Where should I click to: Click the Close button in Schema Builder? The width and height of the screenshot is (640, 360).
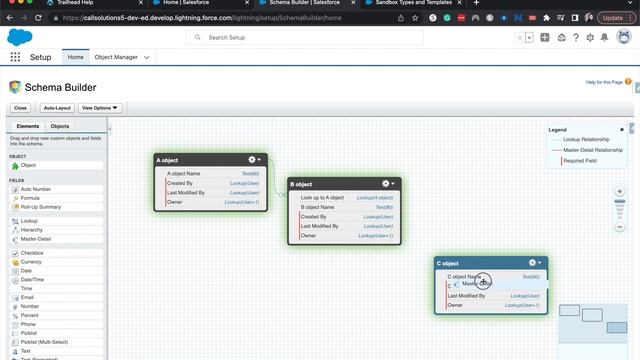pos(20,108)
